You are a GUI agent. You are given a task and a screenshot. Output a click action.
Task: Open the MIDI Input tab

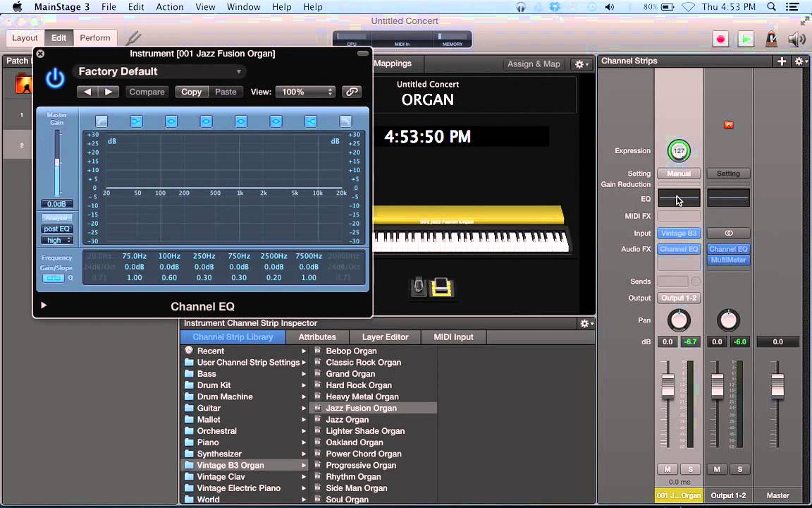tap(453, 337)
